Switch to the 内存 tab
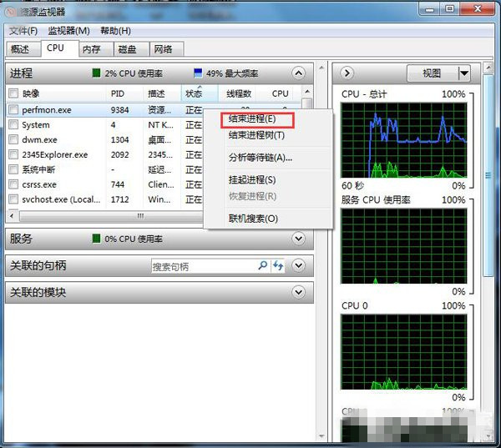The image size is (501, 448). coord(93,49)
